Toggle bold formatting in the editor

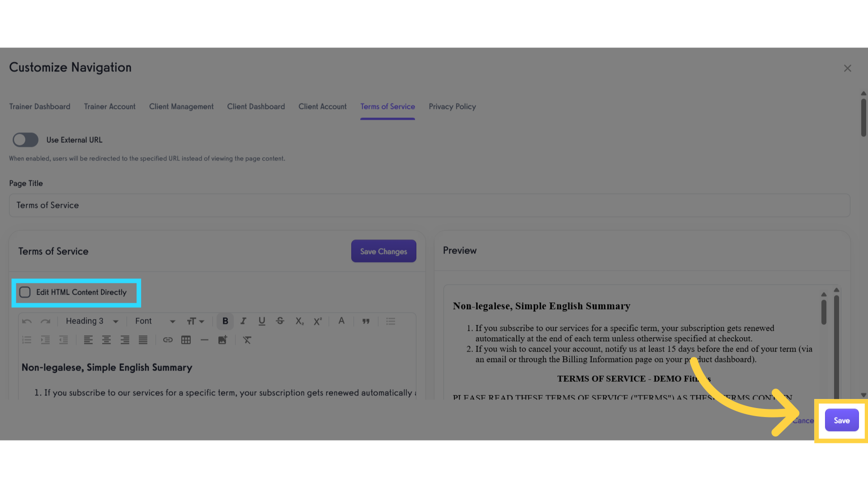tap(225, 321)
